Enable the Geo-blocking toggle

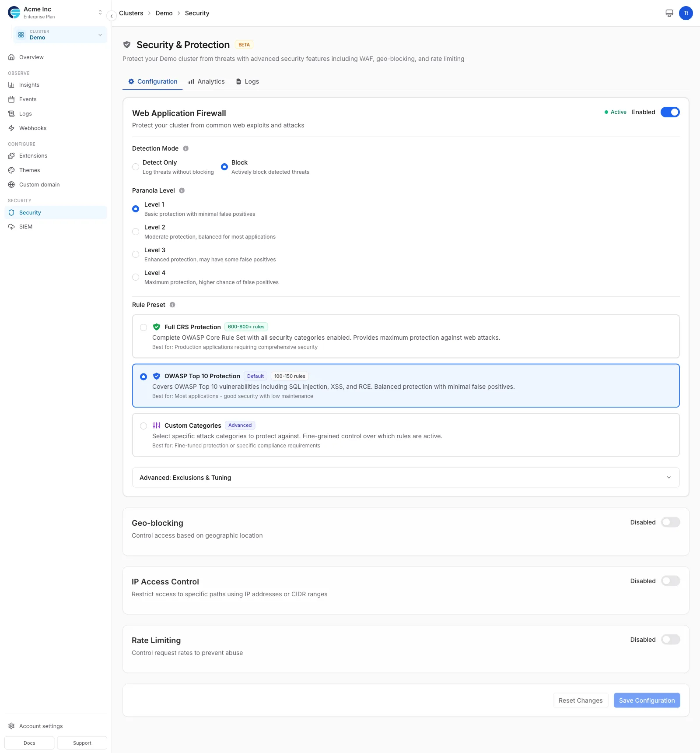coord(670,522)
